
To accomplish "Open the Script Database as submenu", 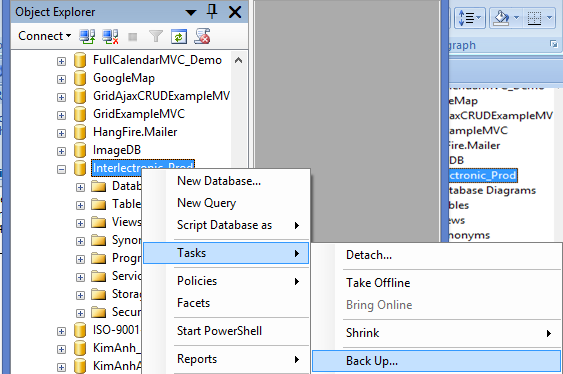I will [226, 225].
